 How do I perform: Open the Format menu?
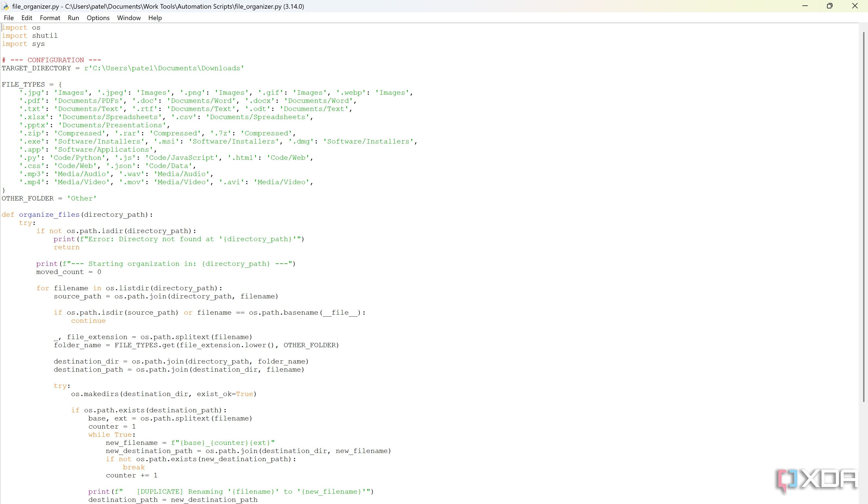click(50, 18)
